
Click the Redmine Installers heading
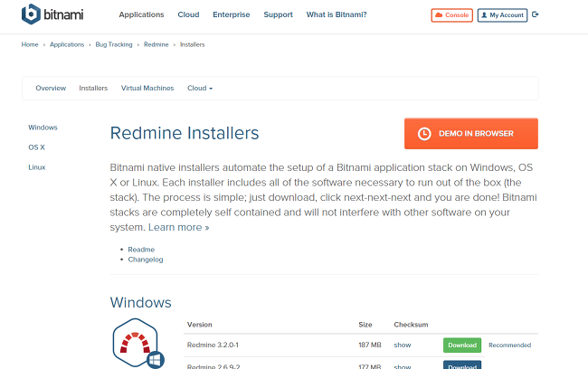(x=185, y=133)
